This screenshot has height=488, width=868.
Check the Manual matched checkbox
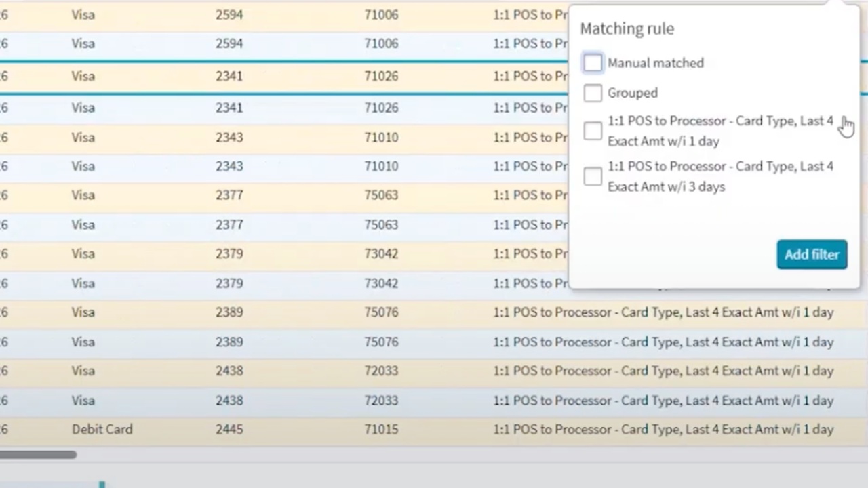coord(593,63)
